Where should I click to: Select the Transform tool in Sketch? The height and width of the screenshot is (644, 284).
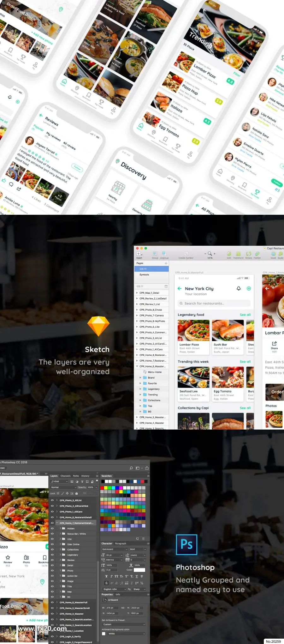tap(238, 254)
